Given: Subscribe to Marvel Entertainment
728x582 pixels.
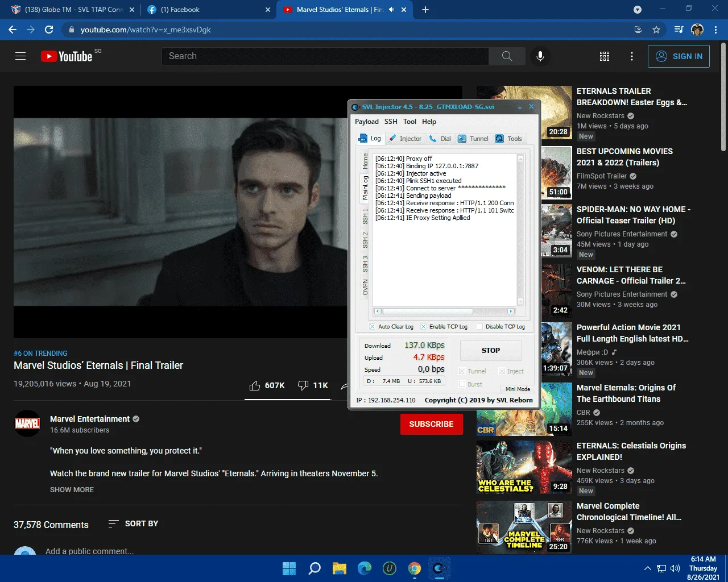Looking at the screenshot, I should click(x=431, y=424).
